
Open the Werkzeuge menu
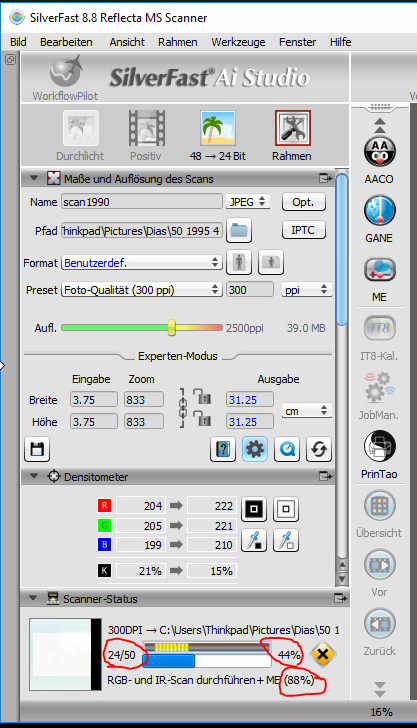pyautogui.click(x=238, y=42)
